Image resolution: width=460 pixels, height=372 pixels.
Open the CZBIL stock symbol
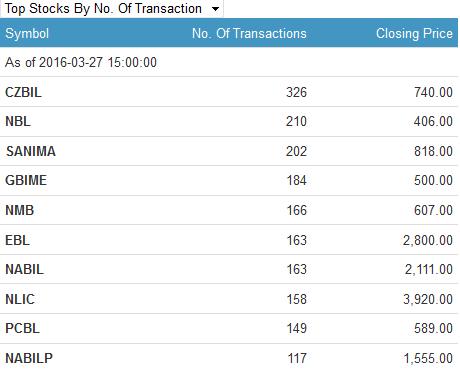click(x=23, y=92)
